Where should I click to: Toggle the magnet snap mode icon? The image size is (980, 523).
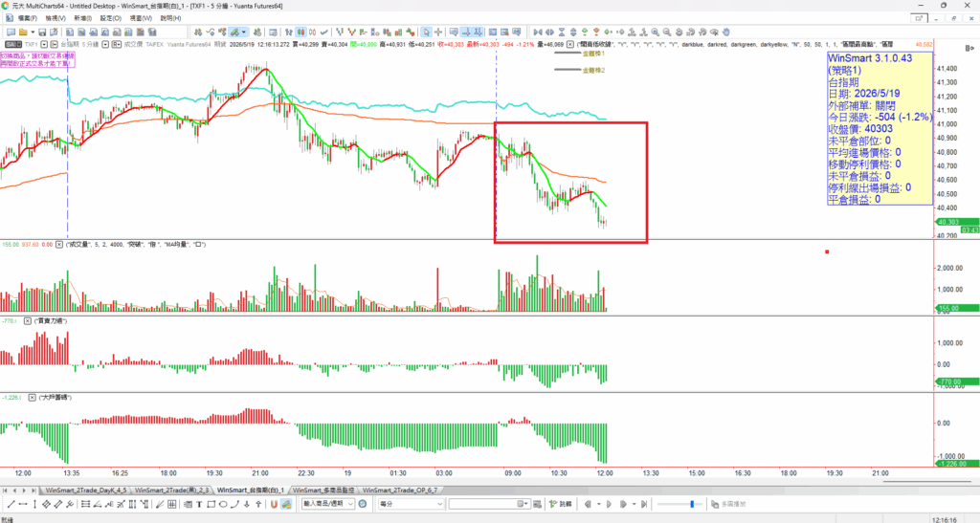tap(274, 504)
